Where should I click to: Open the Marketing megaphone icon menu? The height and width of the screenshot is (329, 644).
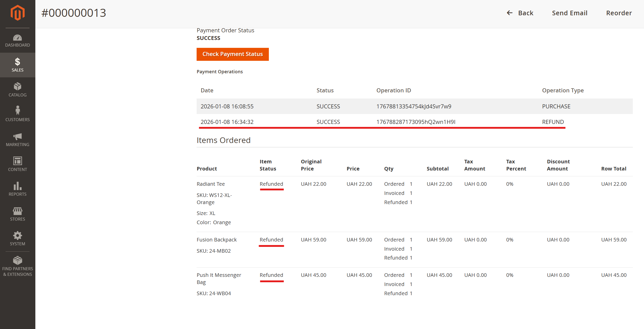[x=18, y=136]
